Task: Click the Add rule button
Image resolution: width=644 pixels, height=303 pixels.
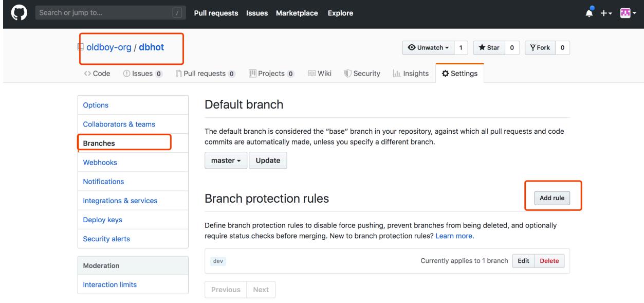Action: (x=552, y=198)
